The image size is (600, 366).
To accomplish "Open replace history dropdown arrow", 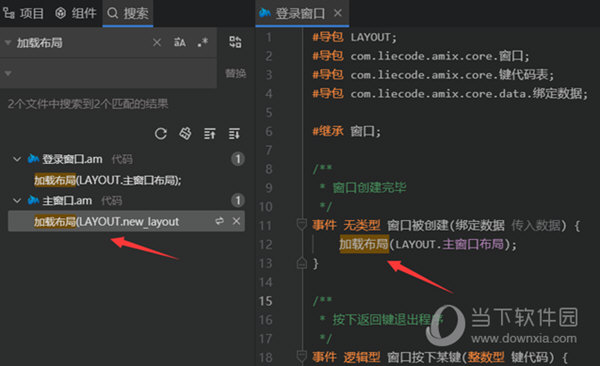I will pos(8,73).
